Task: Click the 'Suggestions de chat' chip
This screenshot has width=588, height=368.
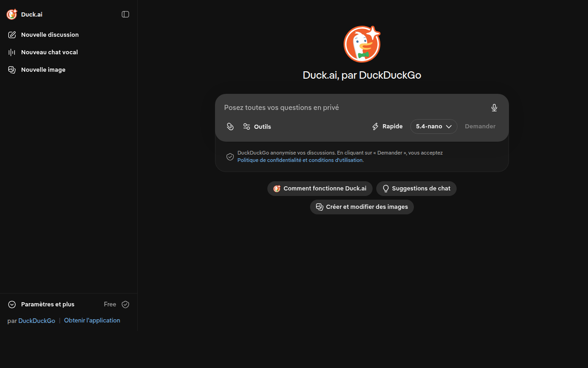Action: 416,189
